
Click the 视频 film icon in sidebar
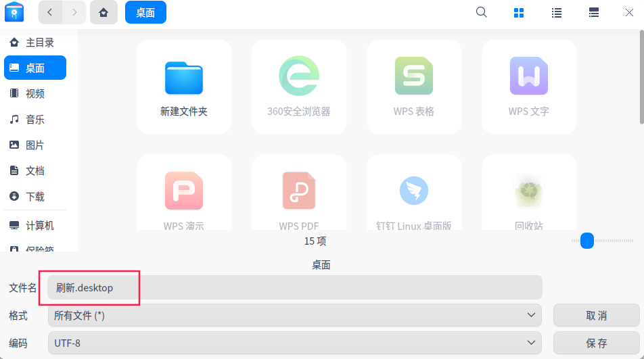14,93
